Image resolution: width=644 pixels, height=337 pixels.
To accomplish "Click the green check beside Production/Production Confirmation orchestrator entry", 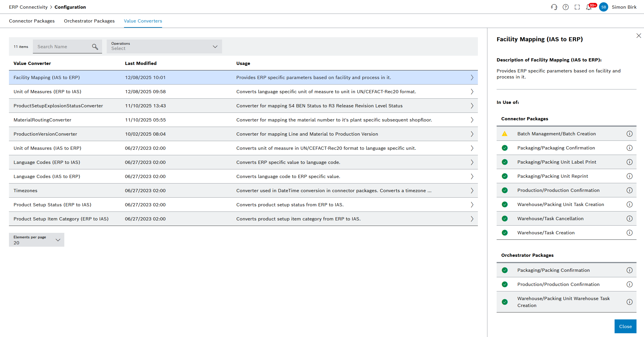I will coord(505,284).
